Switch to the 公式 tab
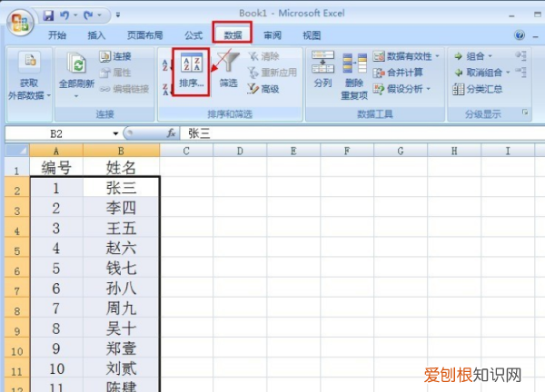 coord(193,35)
